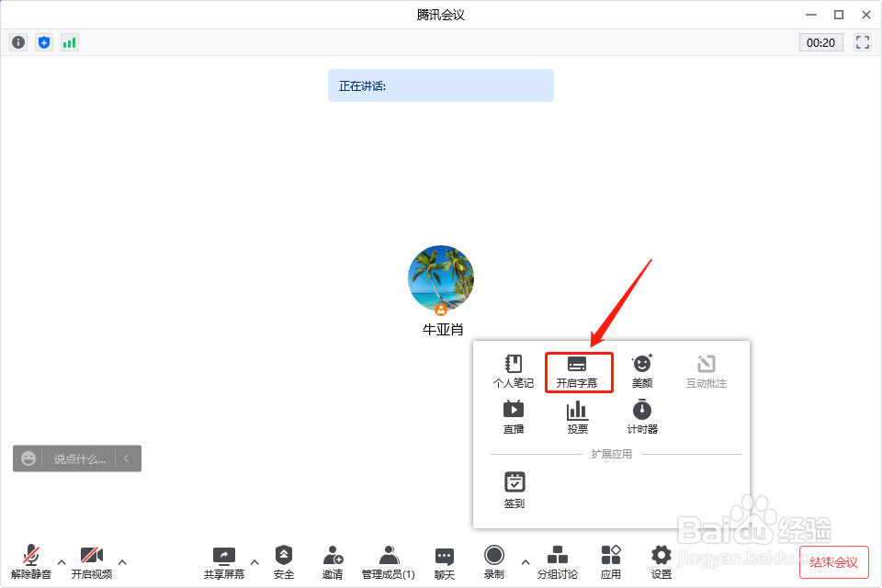Viewport: 882px width, 588px height.
Task: Open the 计时器 timer app
Action: pos(642,417)
